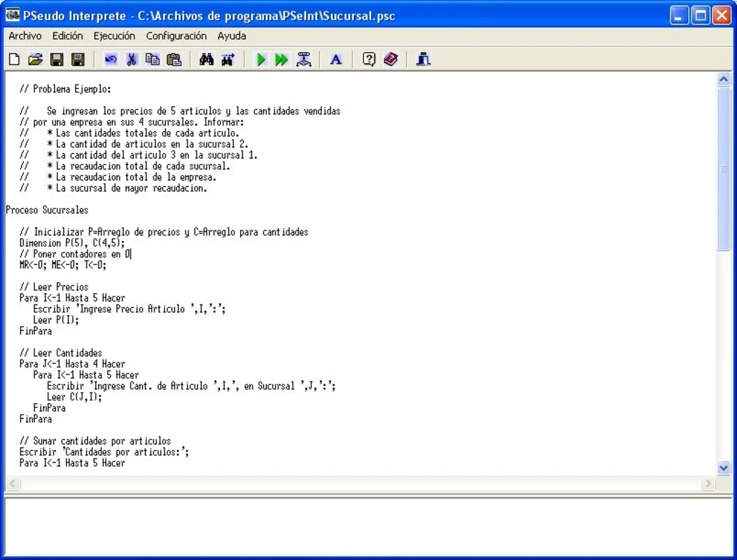Screen dimensions: 737x560
Task: Save the file with the first floppy disk icon
Action: [57, 60]
